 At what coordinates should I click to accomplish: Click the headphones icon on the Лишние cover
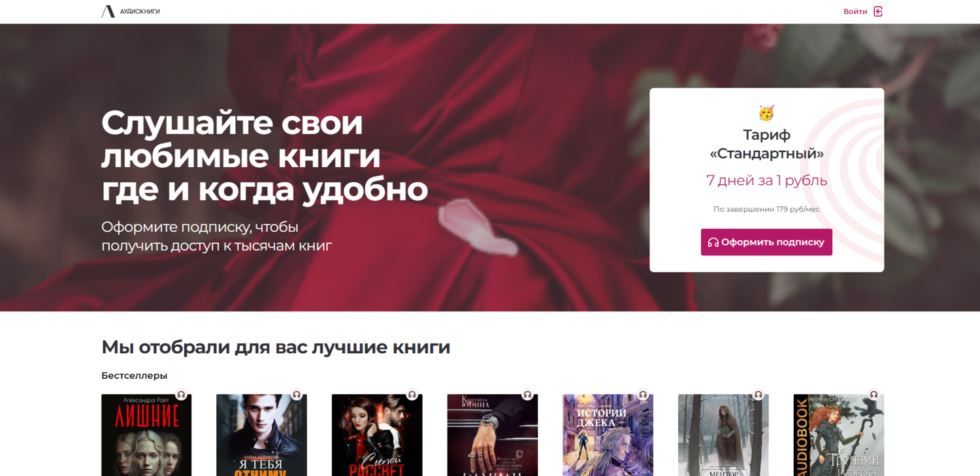coord(181,394)
